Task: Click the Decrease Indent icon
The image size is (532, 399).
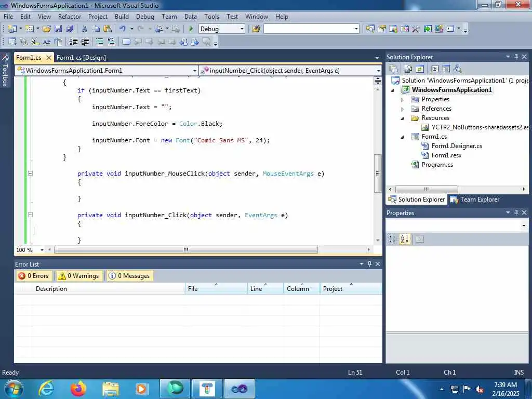Action: 73,42
